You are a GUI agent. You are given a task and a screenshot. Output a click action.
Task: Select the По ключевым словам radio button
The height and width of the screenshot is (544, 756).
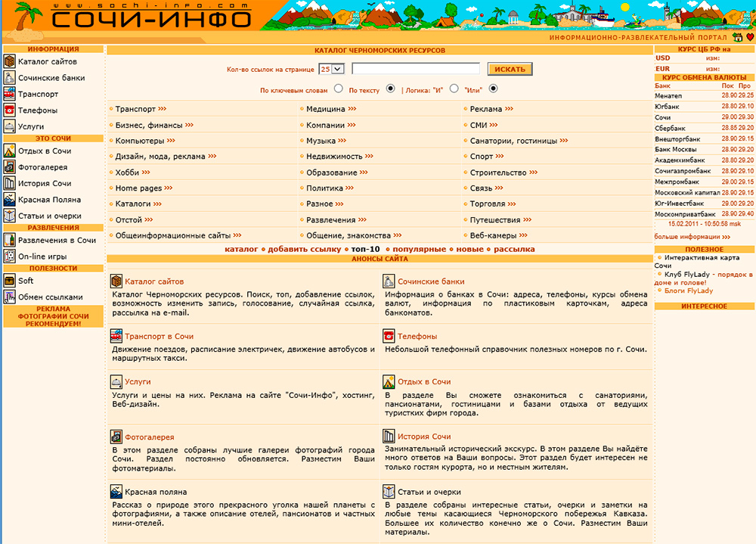pos(339,89)
